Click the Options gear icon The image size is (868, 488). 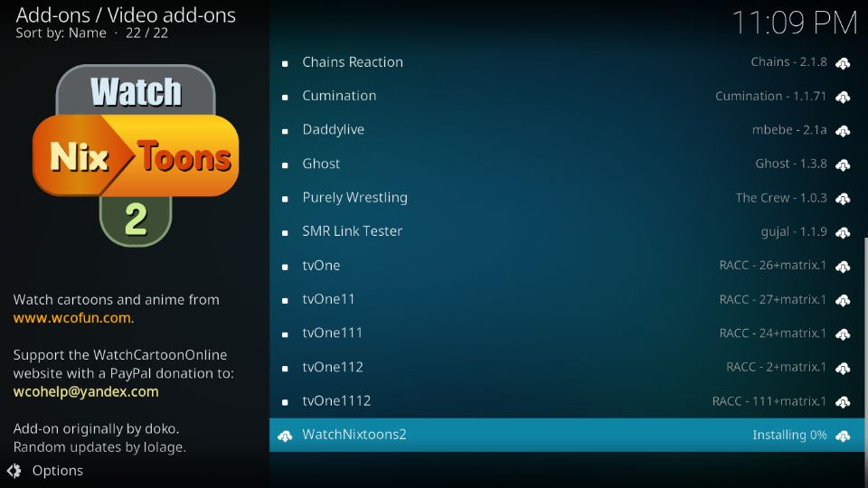tap(14, 471)
